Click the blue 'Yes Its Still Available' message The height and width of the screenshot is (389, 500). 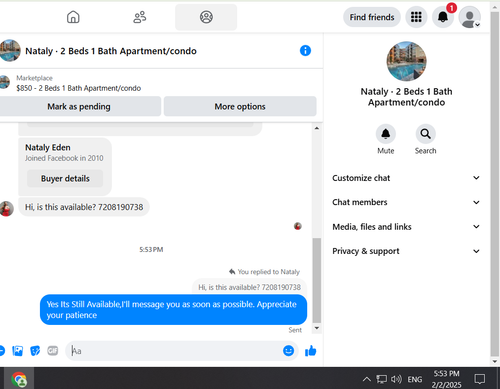click(173, 310)
